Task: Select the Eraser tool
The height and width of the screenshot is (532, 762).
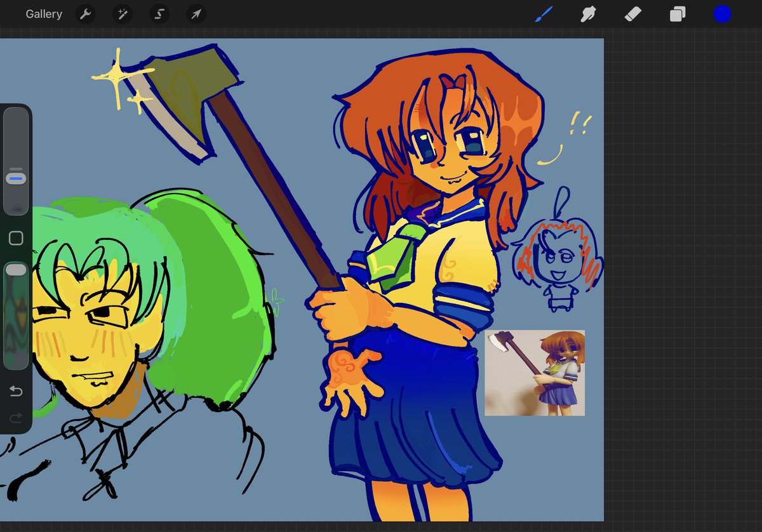Action: tap(632, 14)
